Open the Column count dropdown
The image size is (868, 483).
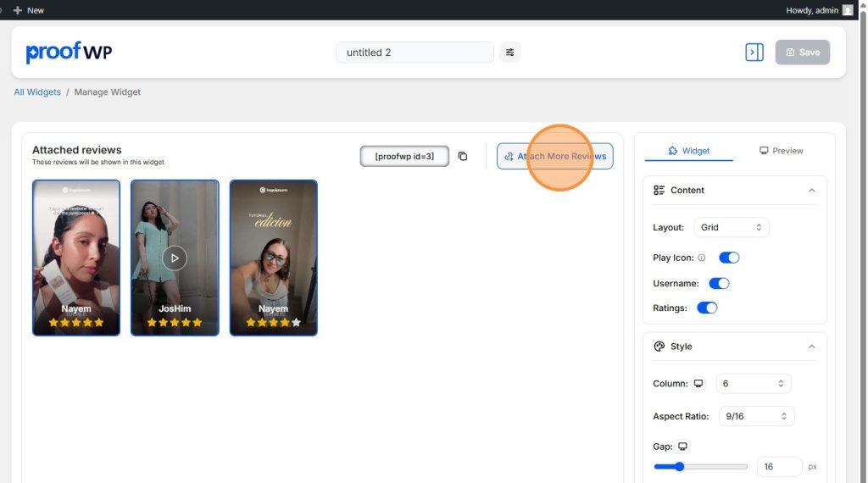point(753,383)
